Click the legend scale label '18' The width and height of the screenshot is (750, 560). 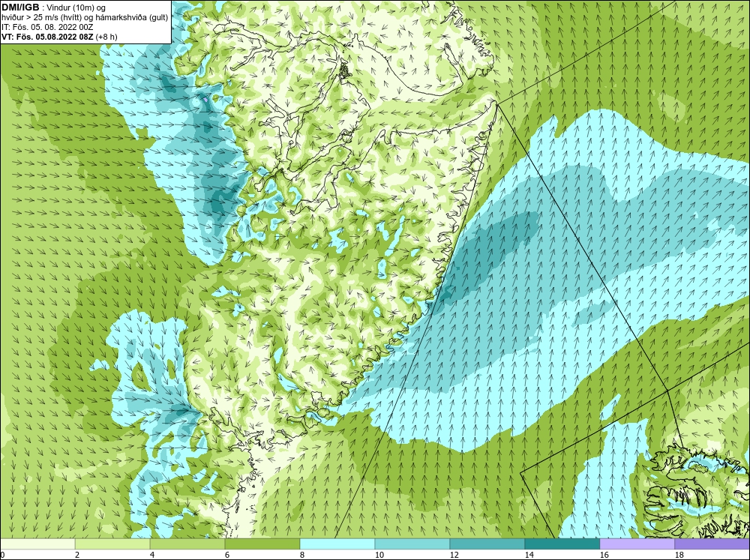(679, 555)
